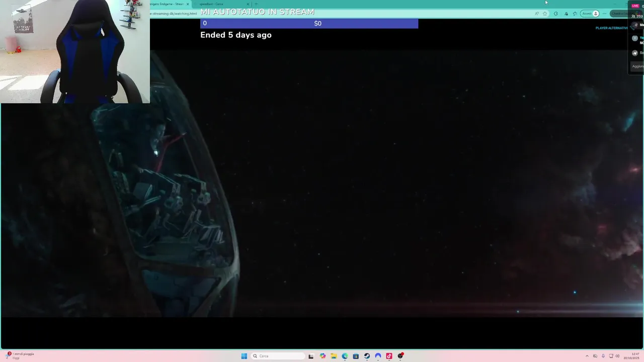Open the Windows Start menu

tap(244, 356)
